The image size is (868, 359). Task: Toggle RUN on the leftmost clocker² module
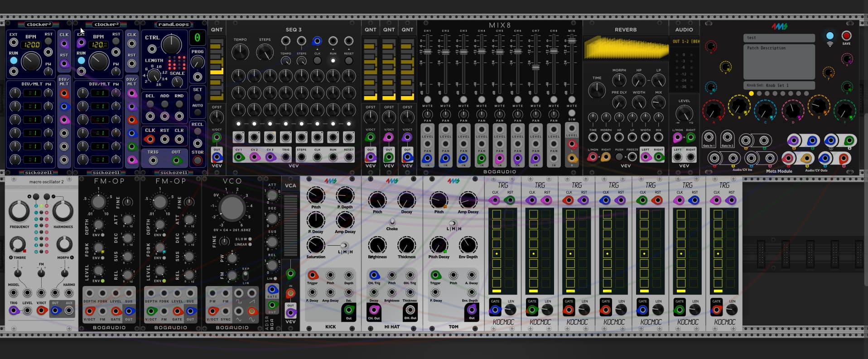tap(14, 60)
